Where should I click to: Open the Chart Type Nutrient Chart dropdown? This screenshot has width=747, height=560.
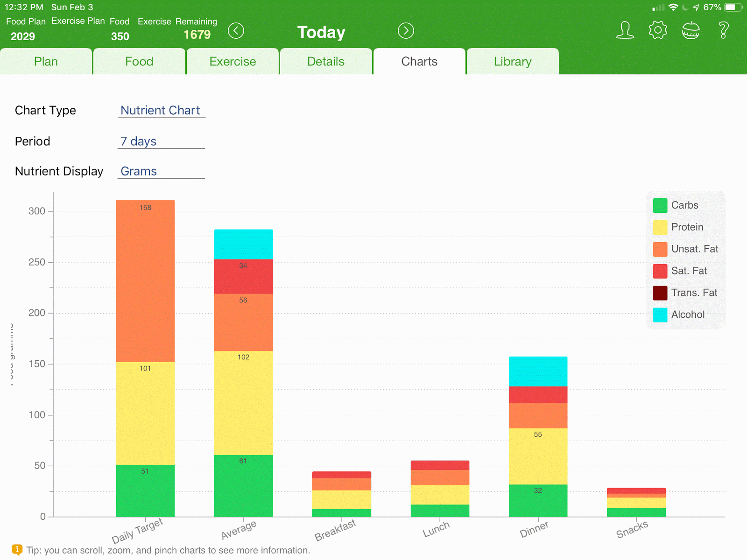click(x=161, y=110)
